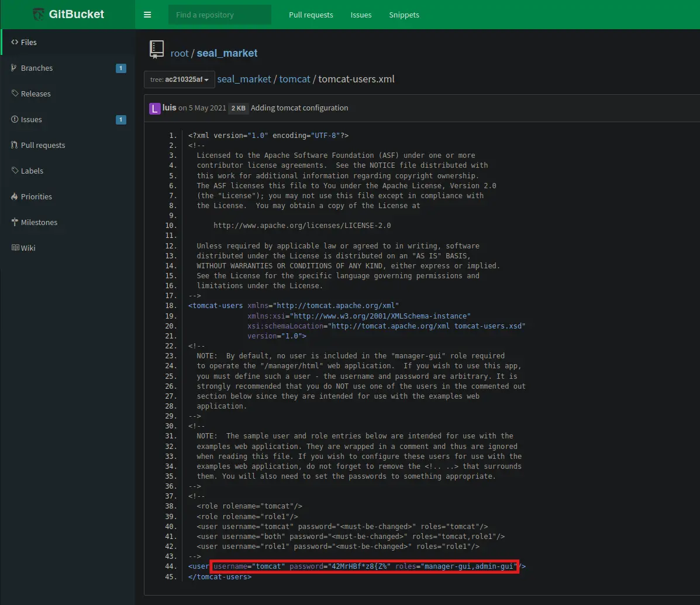Click the Releases tag icon

pyautogui.click(x=15, y=94)
